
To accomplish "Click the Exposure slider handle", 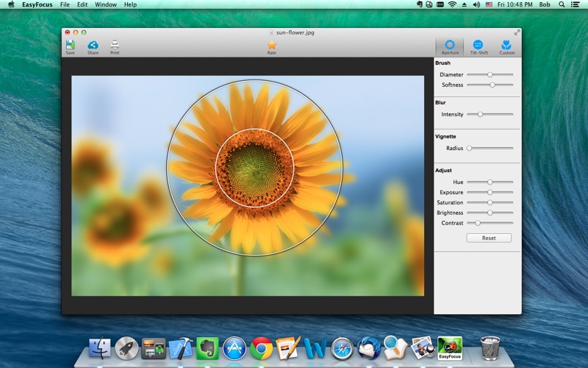I will coord(490,192).
